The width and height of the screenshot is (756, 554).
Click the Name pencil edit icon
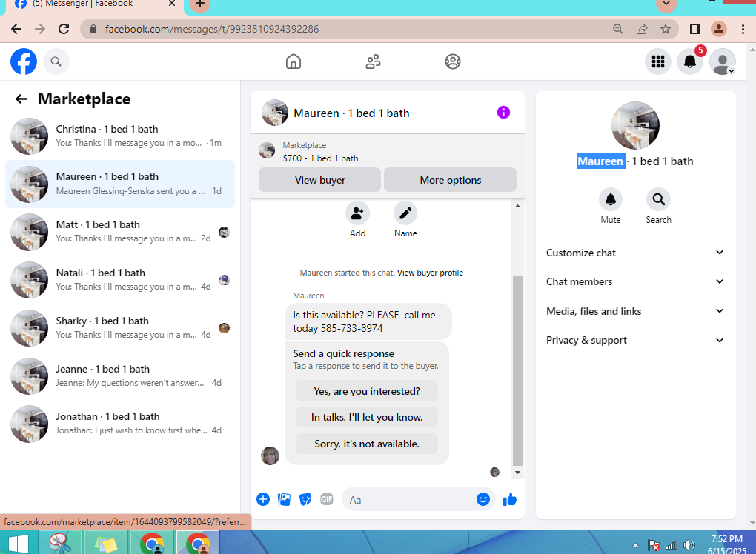(405, 213)
